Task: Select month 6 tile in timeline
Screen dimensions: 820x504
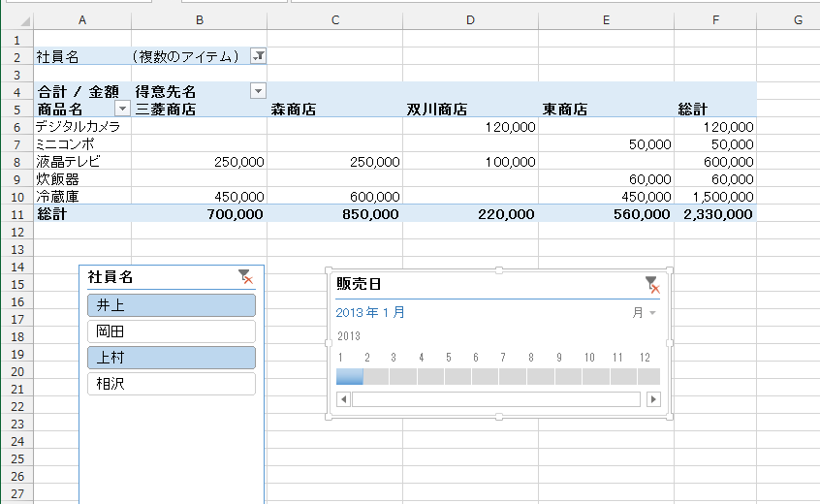Action: tap(486, 376)
